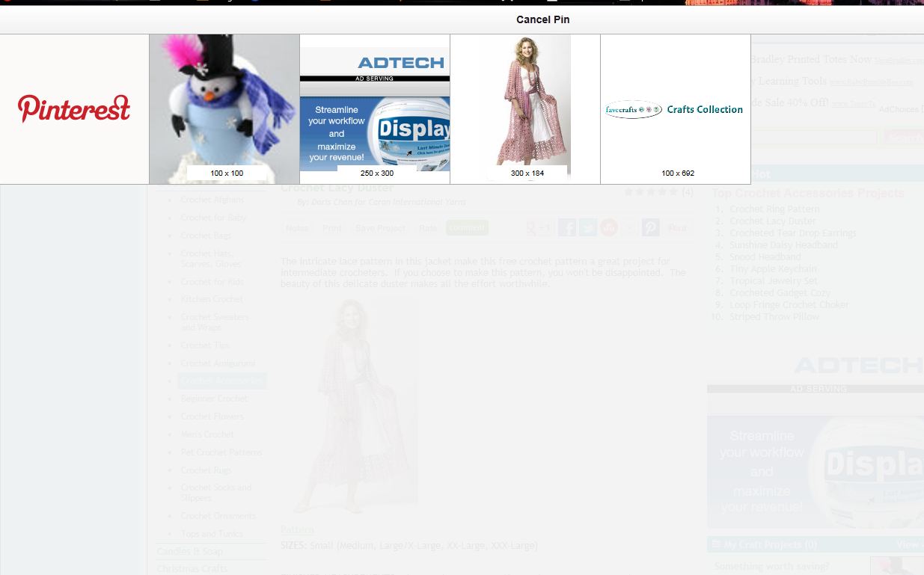Click the Rate button
924x575 pixels.
428,228
